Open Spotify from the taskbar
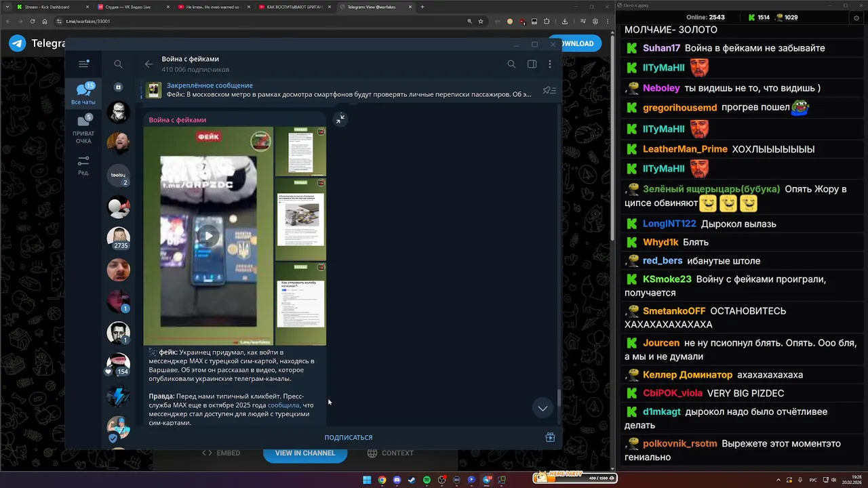Image resolution: width=868 pixels, height=488 pixels. (427, 480)
